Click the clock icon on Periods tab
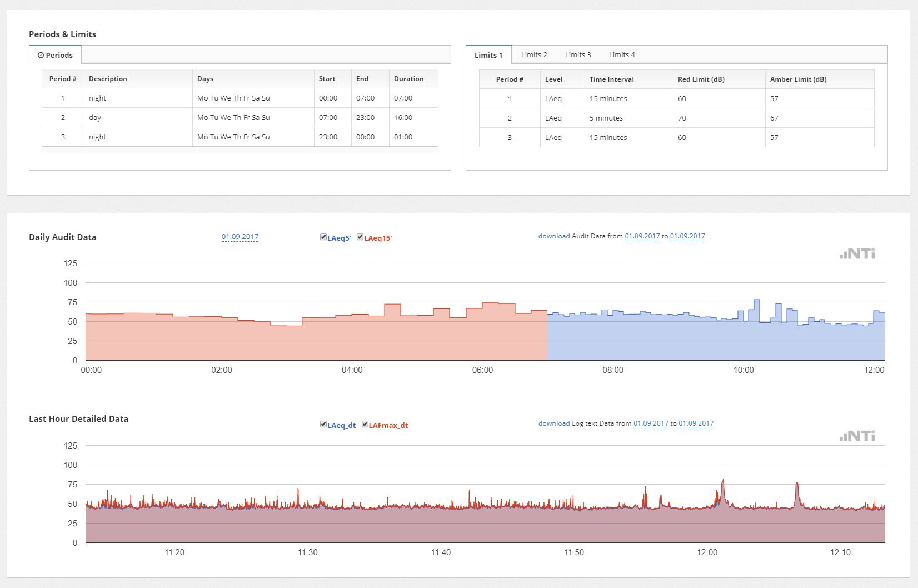 (41, 56)
